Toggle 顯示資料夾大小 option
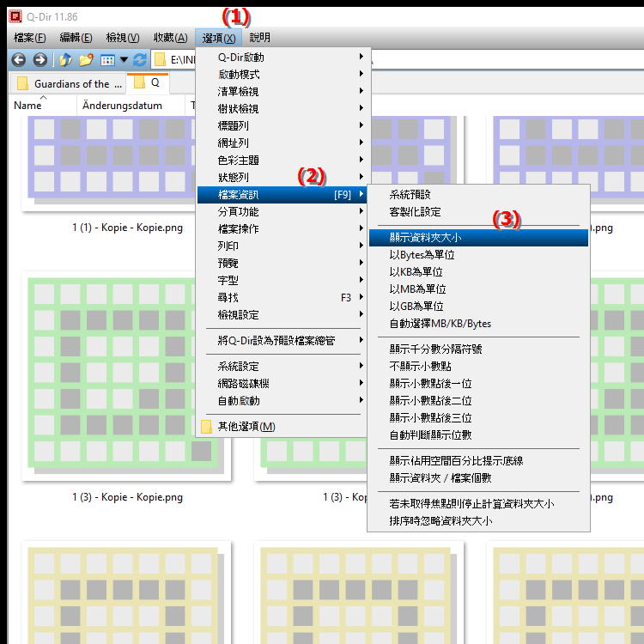This screenshot has width=644, height=644. 478,238
